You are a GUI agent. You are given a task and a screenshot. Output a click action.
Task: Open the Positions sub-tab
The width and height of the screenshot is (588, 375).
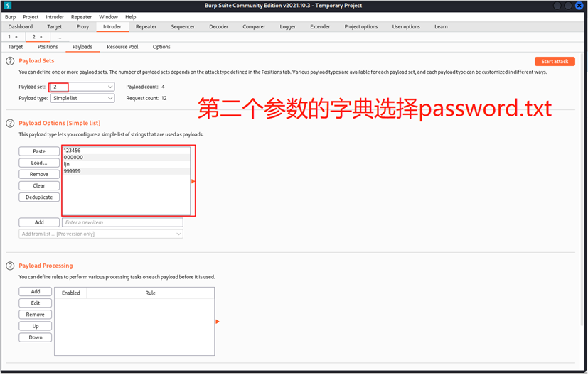pos(48,47)
